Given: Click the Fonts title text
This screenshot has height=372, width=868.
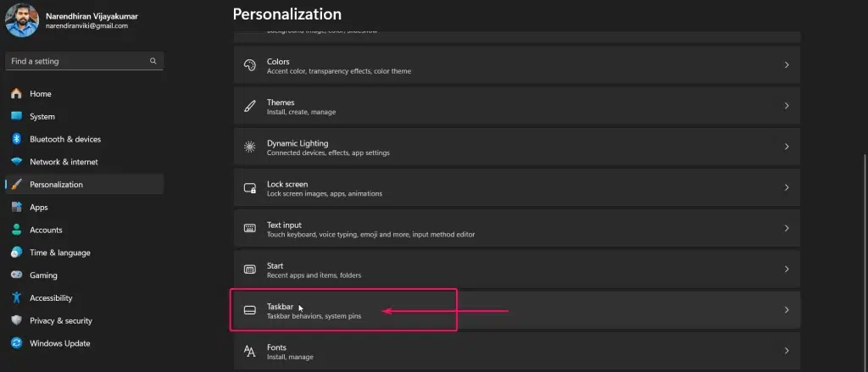Looking at the screenshot, I should tap(276, 347).
